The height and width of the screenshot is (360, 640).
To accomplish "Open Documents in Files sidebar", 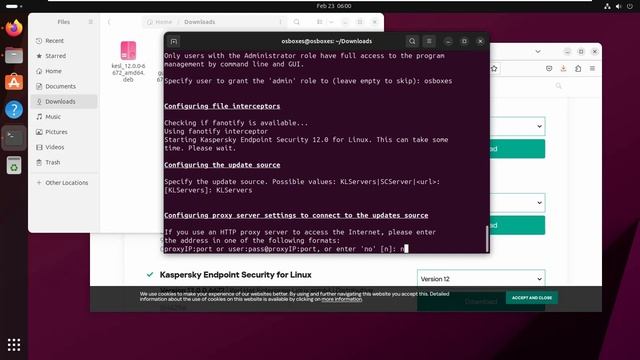I will pyautogui.click(x=64, y=86).
